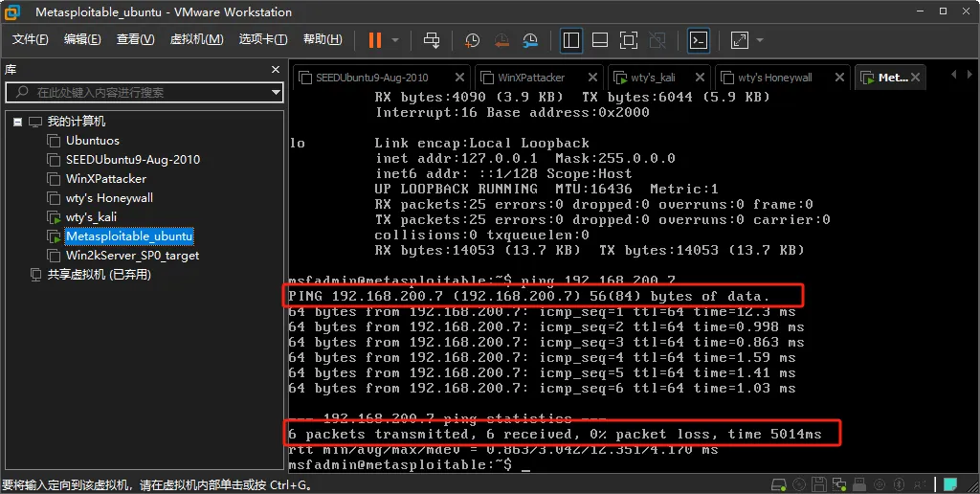Open the snapshot manager wrench-clock icon
This screenshot has width=980, height=494.
tap(530, 40)
